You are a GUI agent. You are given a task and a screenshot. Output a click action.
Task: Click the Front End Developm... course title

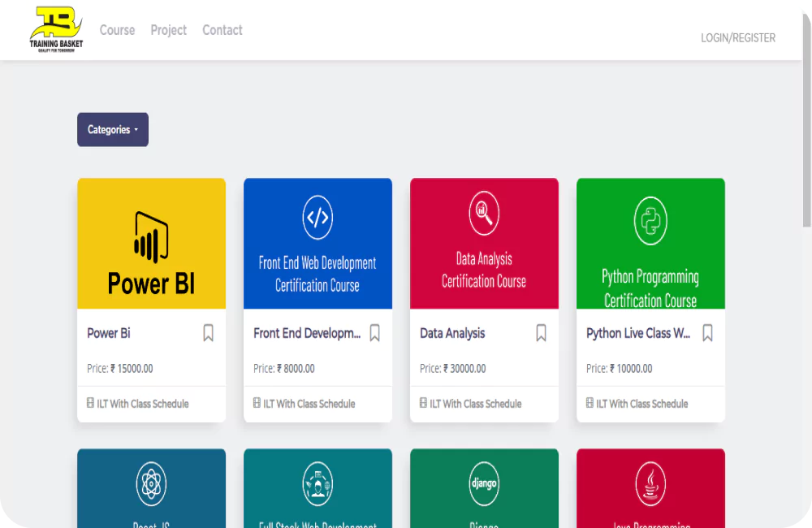pos(307,333)
